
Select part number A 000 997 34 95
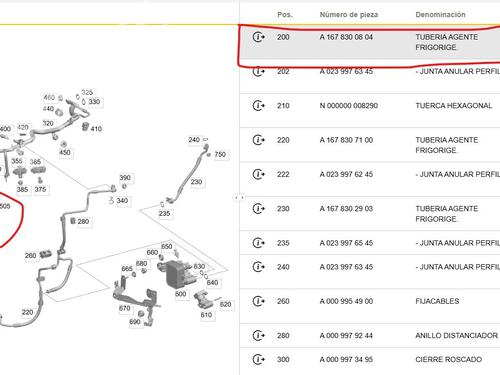click(x=346, y=360)
